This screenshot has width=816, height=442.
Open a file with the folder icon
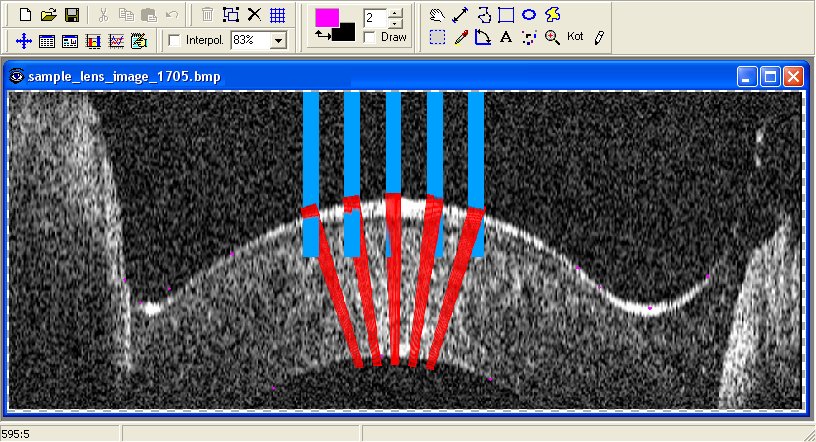[48, 15]
